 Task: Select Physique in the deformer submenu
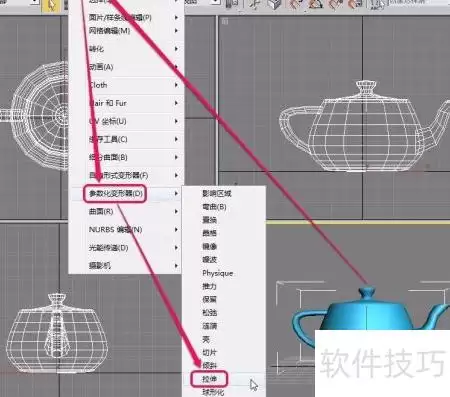(217, 273)
